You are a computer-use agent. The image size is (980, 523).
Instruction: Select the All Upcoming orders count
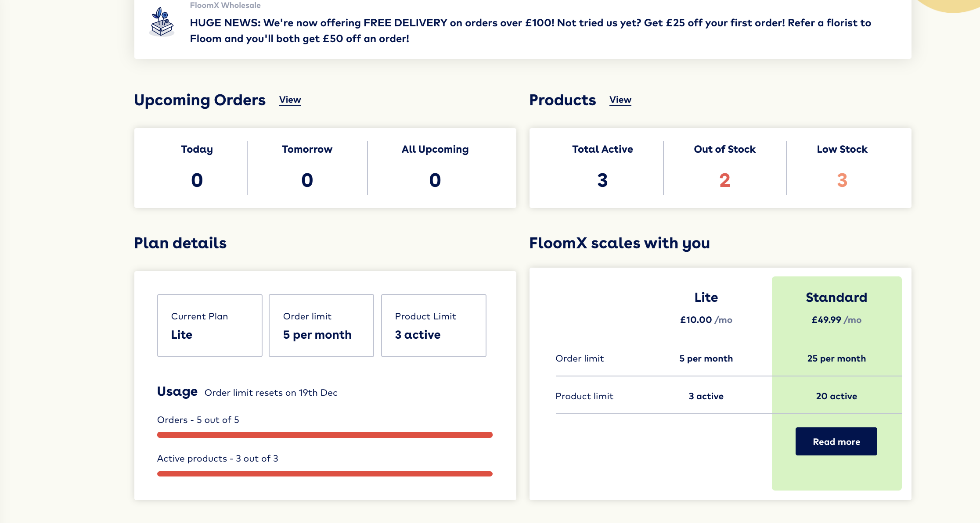click(x=435, y=180)
